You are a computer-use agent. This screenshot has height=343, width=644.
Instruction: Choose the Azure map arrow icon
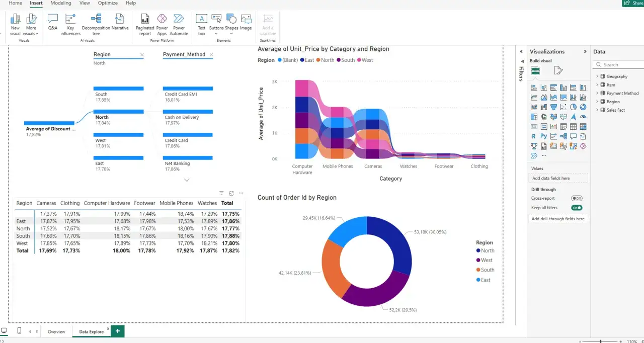pos(573,117)
